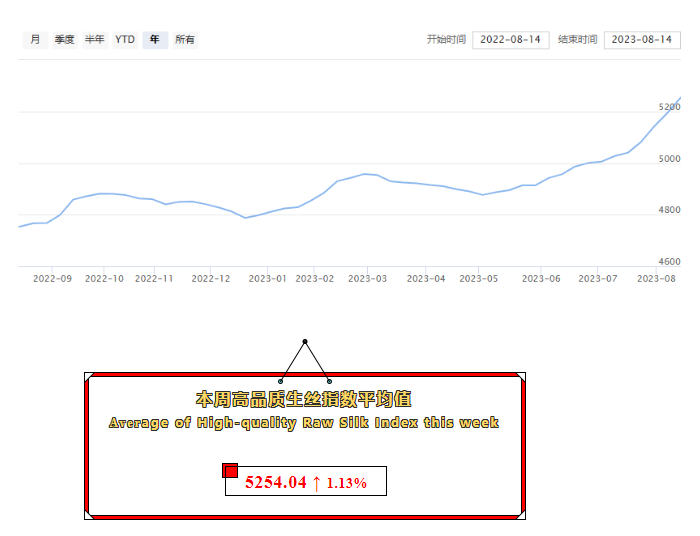Click the 5254.04 index value text
The image size is (700, 536).
pyautogui.click(x=275, y=483)
